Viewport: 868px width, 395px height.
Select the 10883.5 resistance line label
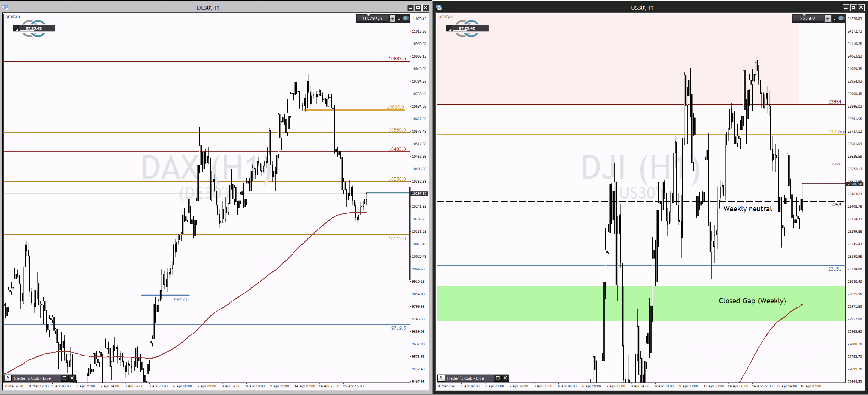tap(397, 59)
